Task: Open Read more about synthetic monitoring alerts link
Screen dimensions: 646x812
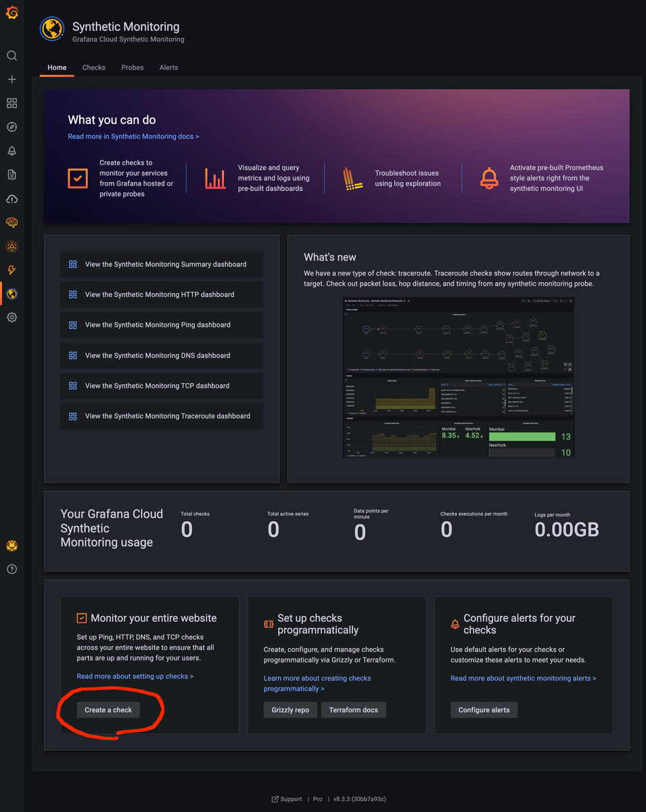Action: (x=524, y=678)
